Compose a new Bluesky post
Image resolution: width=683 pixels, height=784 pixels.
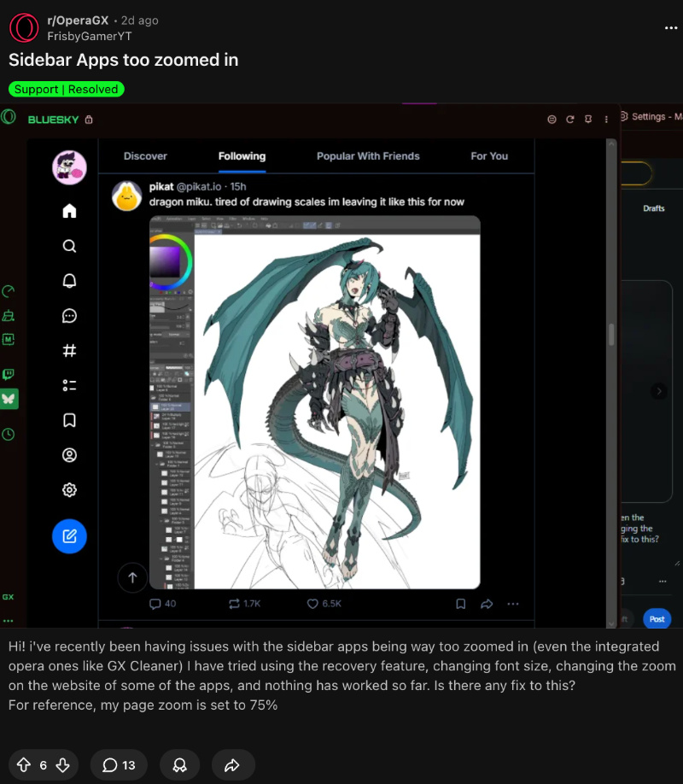pyautogui.click(x=69, y=536)
